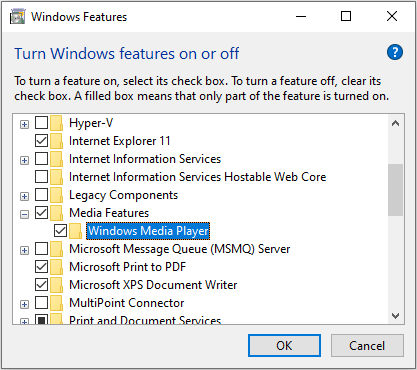This screenshot has height=370, width=417.
Task: Uncheck Microsoft XPS Document Writer
Action: coord(41,285)
